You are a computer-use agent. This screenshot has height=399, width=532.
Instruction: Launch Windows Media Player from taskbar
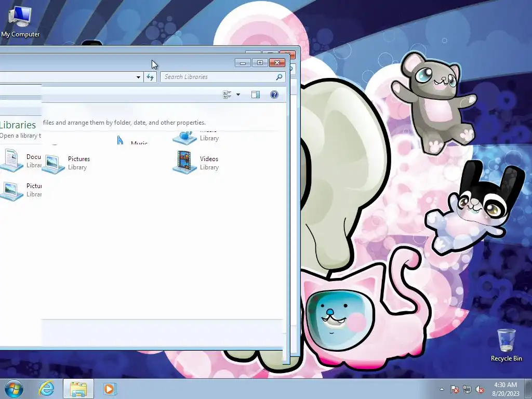pos(110,389)
